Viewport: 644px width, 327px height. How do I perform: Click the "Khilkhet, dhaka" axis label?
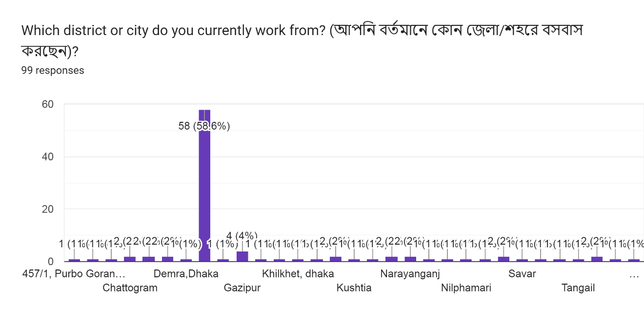coord(298,274)
